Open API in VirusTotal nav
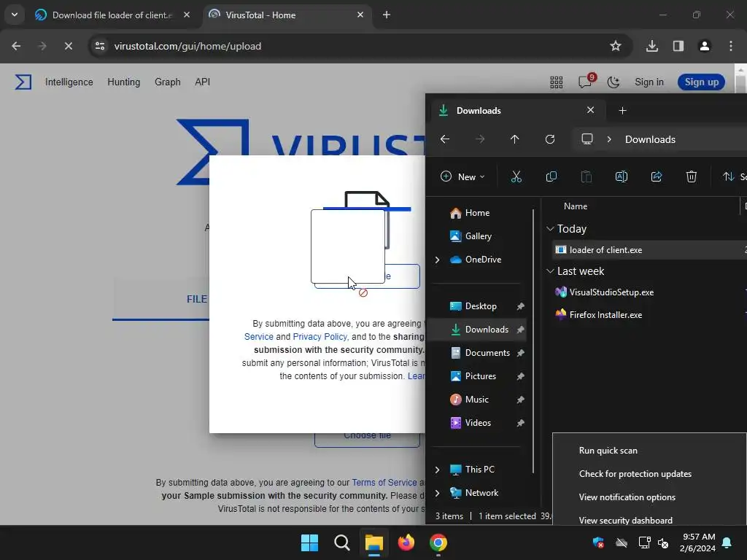Image resolution: width=747 pixels, height=560 pixels. pos(203,82)
